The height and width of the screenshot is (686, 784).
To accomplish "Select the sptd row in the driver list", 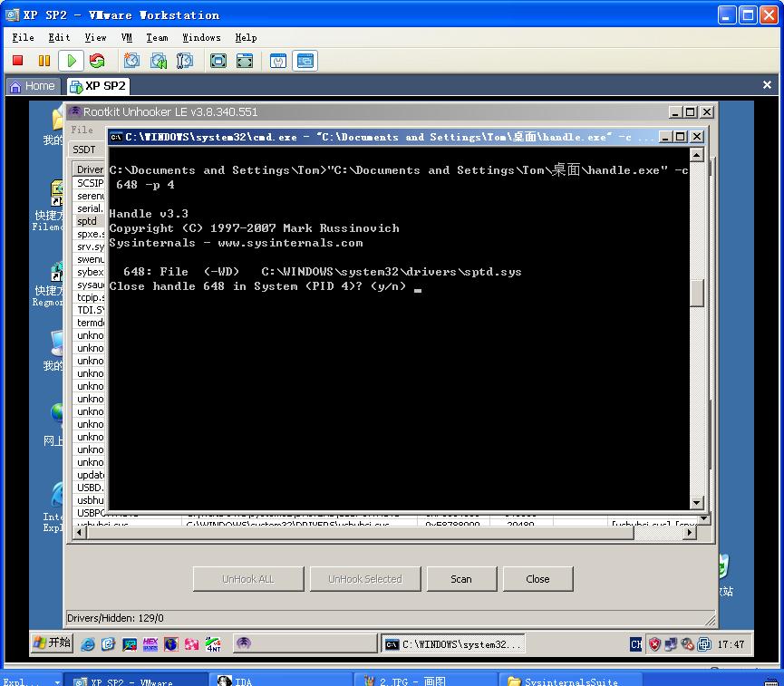I will (89, 221).
